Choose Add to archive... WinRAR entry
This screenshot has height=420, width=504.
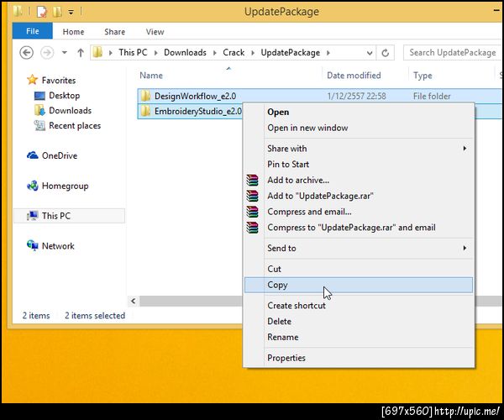[359, 180]
